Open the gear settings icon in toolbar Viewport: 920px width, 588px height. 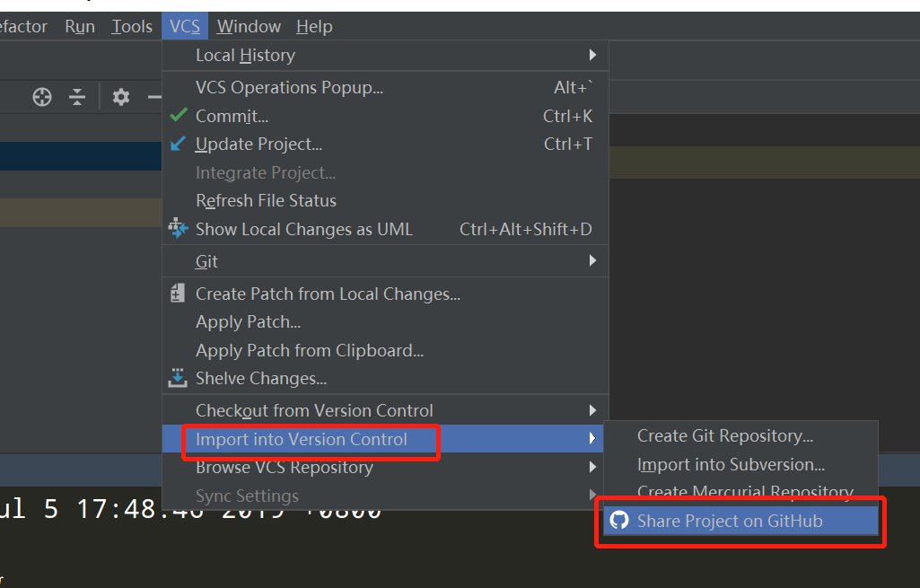click(121, 97)
